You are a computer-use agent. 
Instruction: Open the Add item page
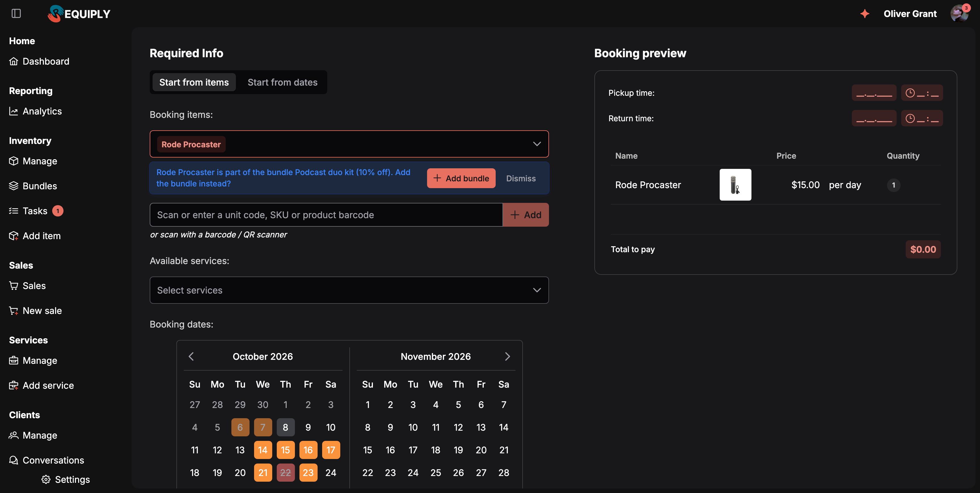(35, 236)
